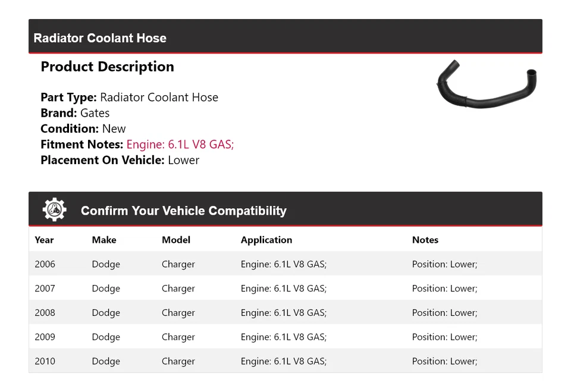Click the red fitment notes engine text
571x392 pixels.
coord(180,145)
